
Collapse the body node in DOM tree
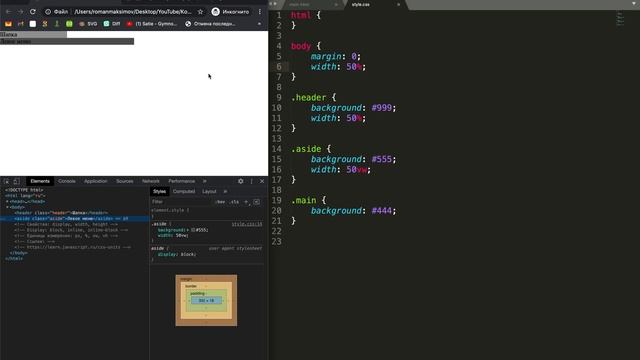coord(7,207)
